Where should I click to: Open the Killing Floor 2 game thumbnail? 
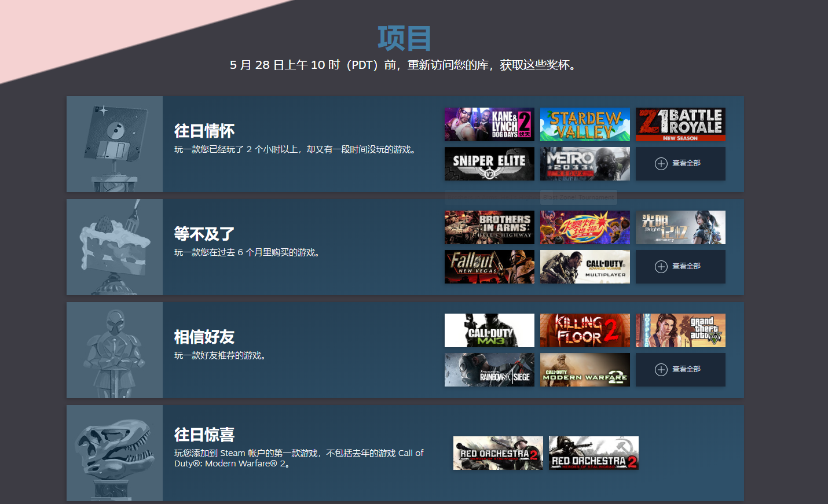(x=585, y=330)
